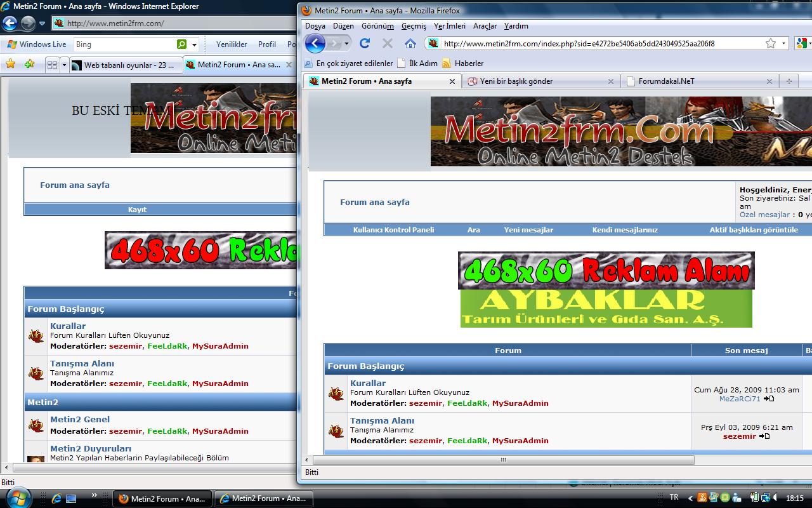This screenshot has width=812, height=508.
Task: Open IE Favorites Center star icon
Action: pyautogui.click(x=11, y=64)
